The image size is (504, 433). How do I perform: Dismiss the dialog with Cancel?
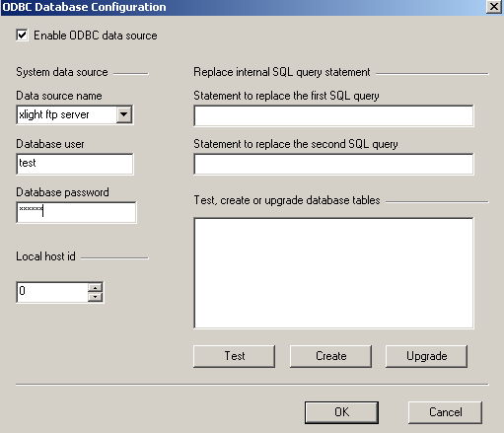pyautogui.click(x=445, y=412)
